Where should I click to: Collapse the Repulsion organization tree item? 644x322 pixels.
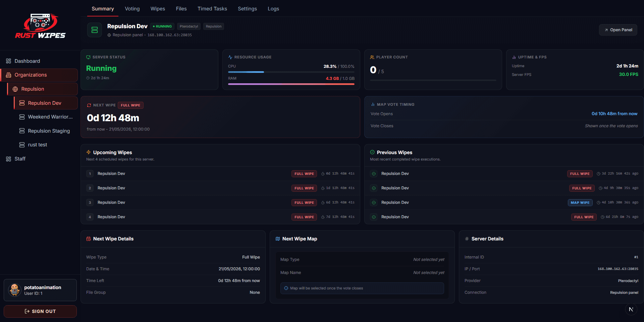point(42,89)
